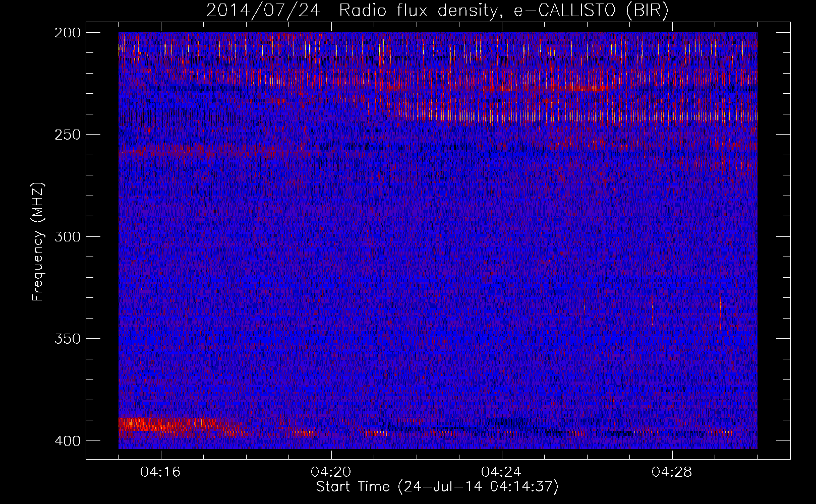Viewport: 816px width, 504px height.
Task: Click the 400 frequency tick label
Action: [67, 441]
